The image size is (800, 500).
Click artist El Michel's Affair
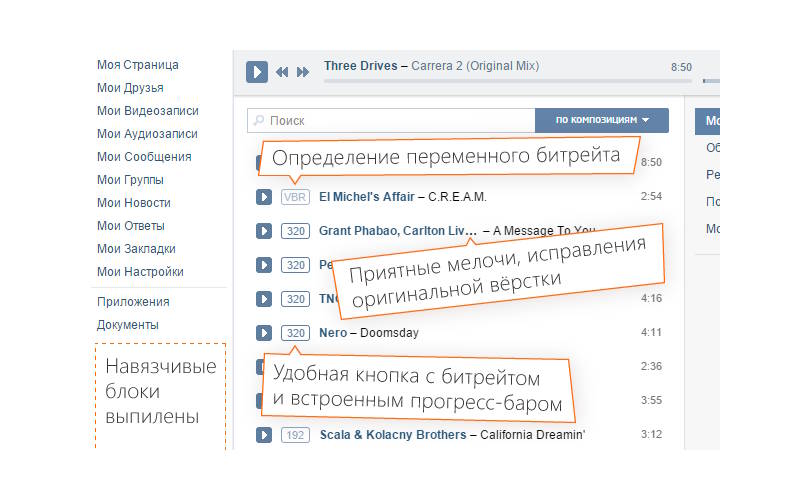367,197
